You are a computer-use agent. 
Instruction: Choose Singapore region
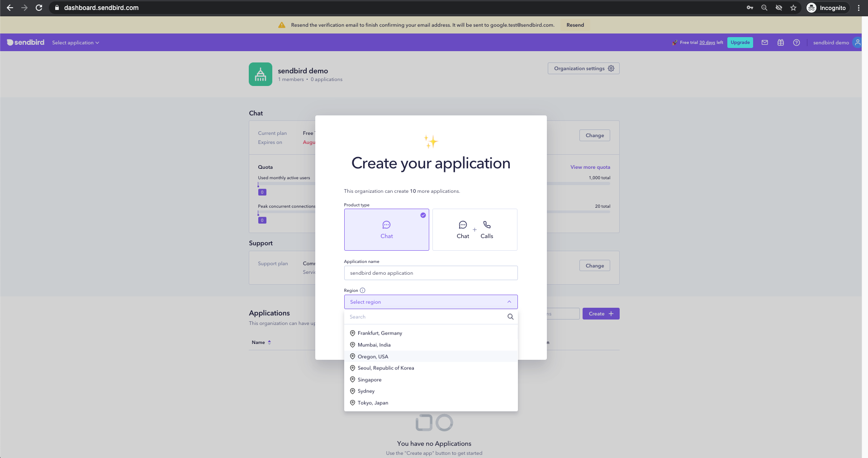click(x=431, y=380)
